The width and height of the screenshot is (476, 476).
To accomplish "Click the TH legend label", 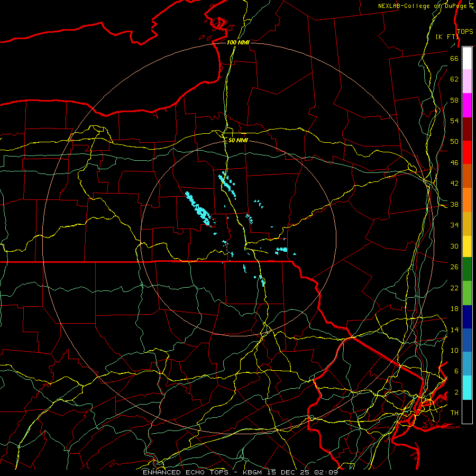I will point(454,413).
